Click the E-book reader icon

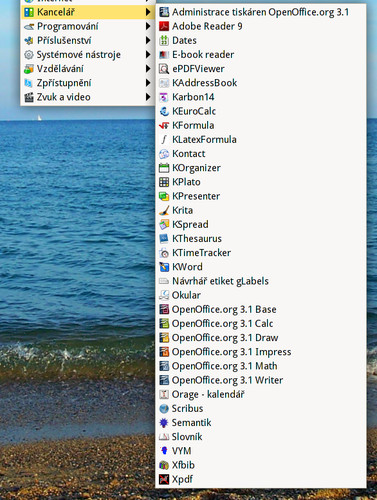pyautogui.click(x=164, y=55)
